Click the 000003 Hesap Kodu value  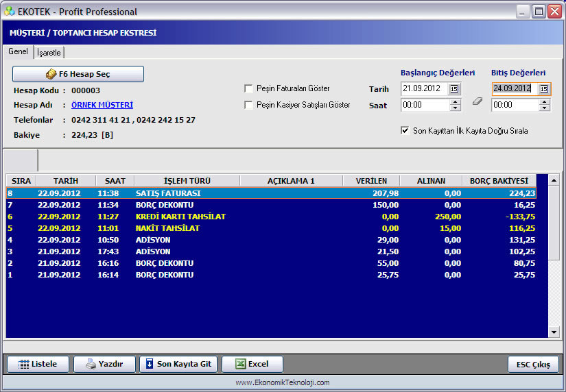(x=86, y=90)
